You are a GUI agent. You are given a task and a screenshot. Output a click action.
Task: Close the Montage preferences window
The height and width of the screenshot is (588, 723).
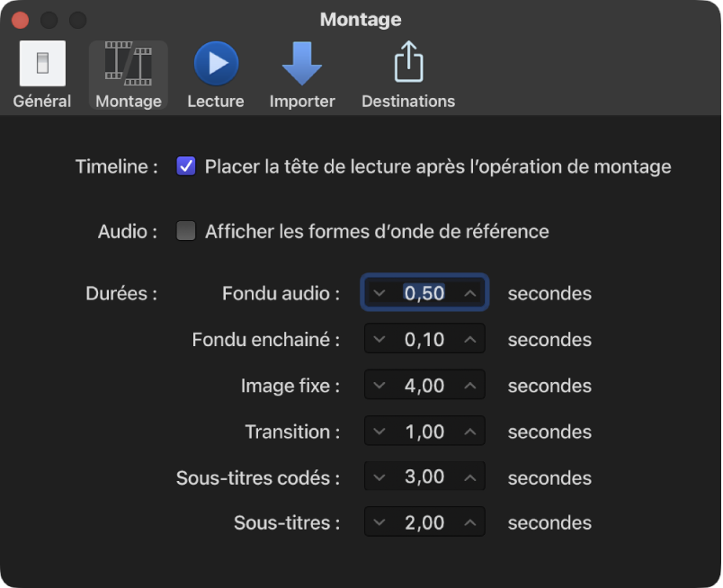pyautogui.click(x=21, y=20)
